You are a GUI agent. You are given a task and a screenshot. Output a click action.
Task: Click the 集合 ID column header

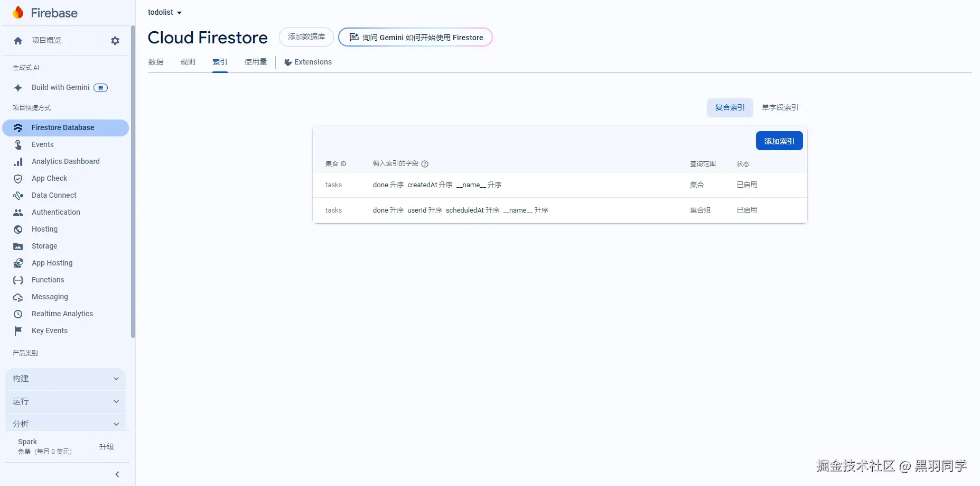pyautogui.click(x=335, y=164)
